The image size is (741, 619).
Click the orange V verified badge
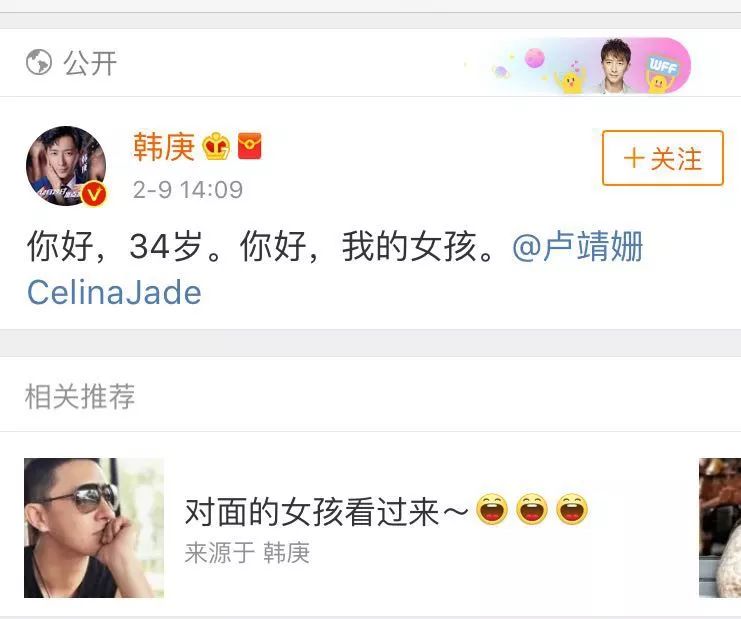tap(94, 194)
